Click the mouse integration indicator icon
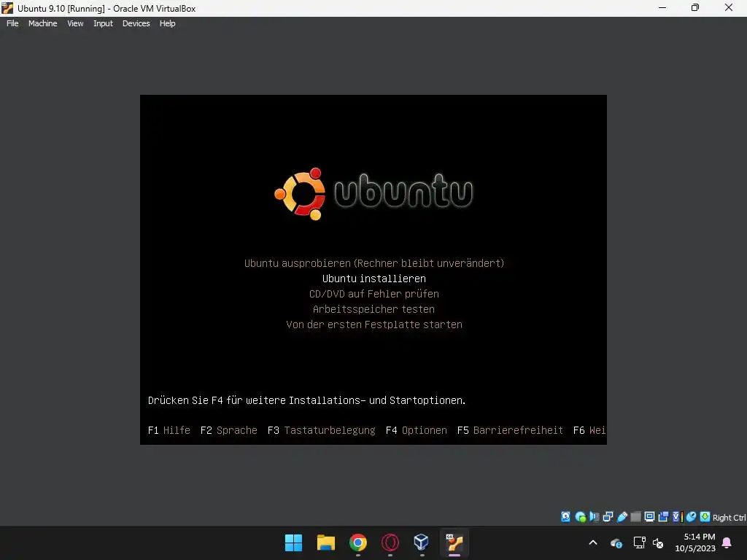The height and width of the screenshot is (560, 747). [692, 517]
